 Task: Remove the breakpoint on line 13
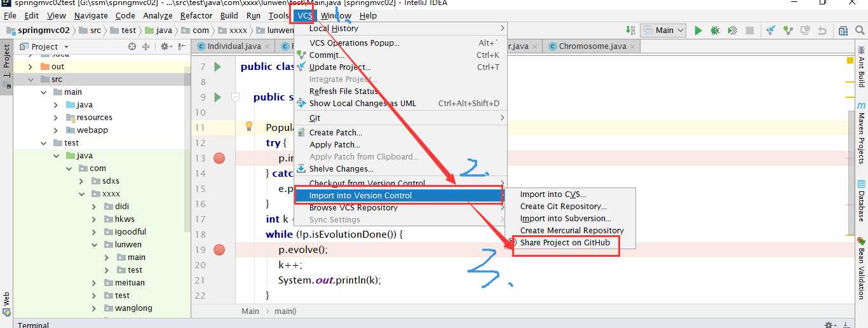point(219,158)
